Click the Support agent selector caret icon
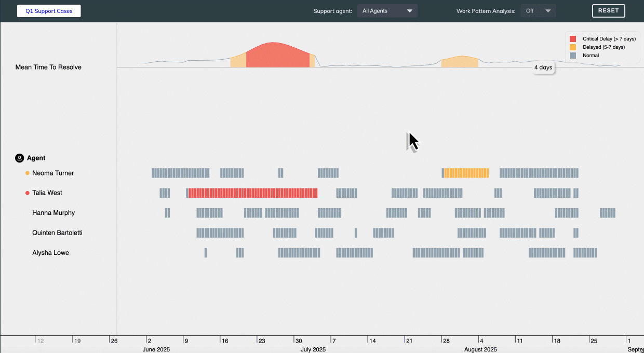Viewport: 644px width, 353px height. pyautogui.click(x=410, y=10)
